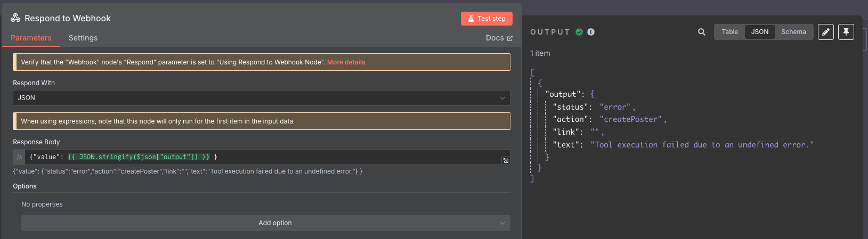
Task: Click the "link" key in JSON output
Action: (566, 132)
